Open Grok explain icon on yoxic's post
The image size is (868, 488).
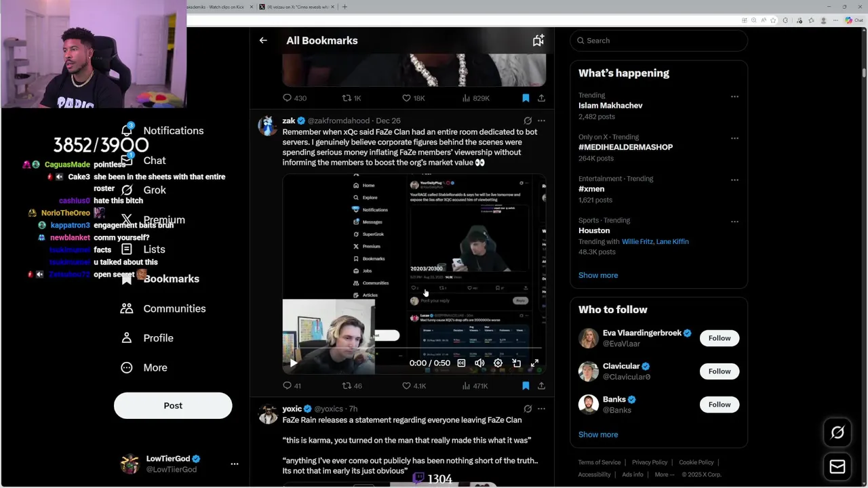528,409
